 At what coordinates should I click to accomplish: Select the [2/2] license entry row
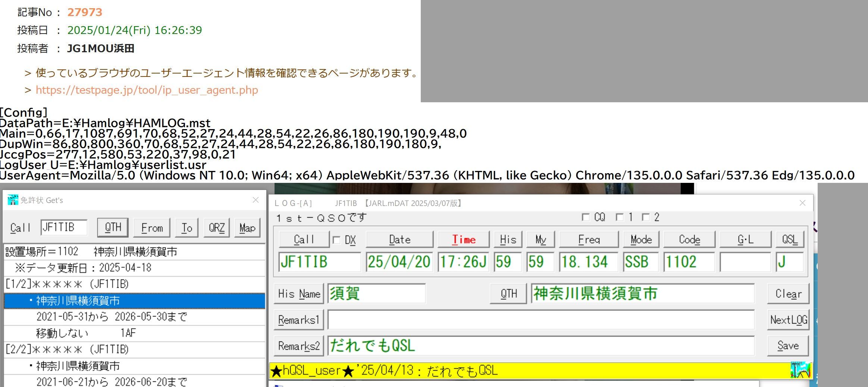point(134,349)
